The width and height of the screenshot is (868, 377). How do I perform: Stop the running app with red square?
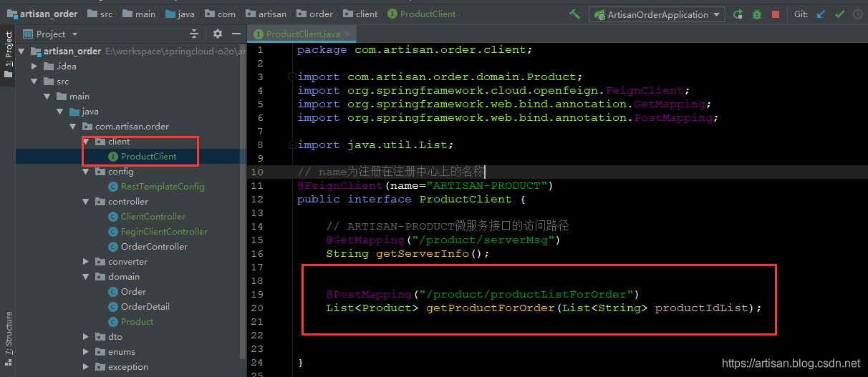tap(776, 14)
